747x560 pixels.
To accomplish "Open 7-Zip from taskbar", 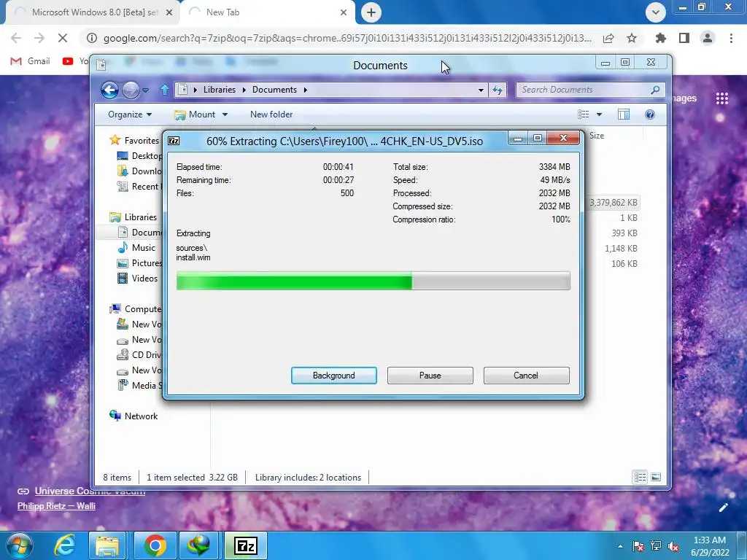I will 246,545.
